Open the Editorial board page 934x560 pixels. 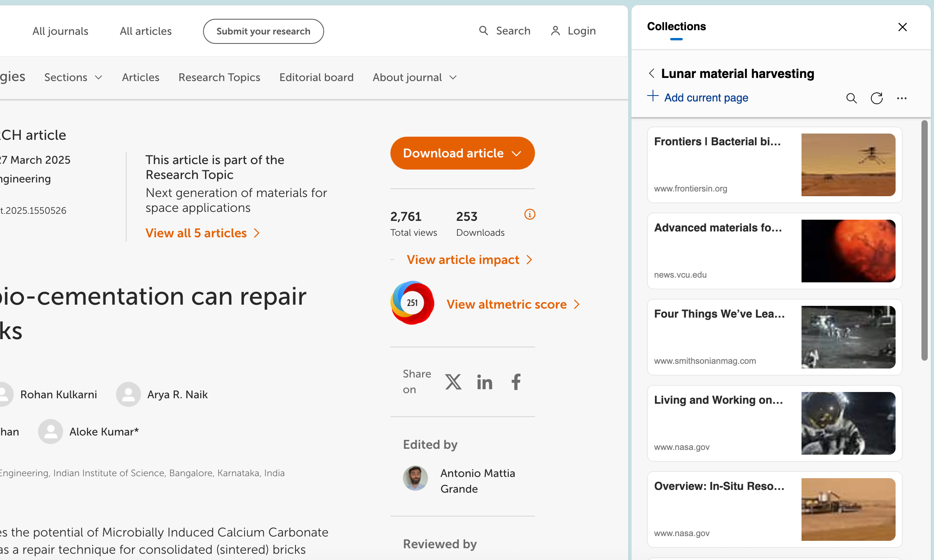316,77
